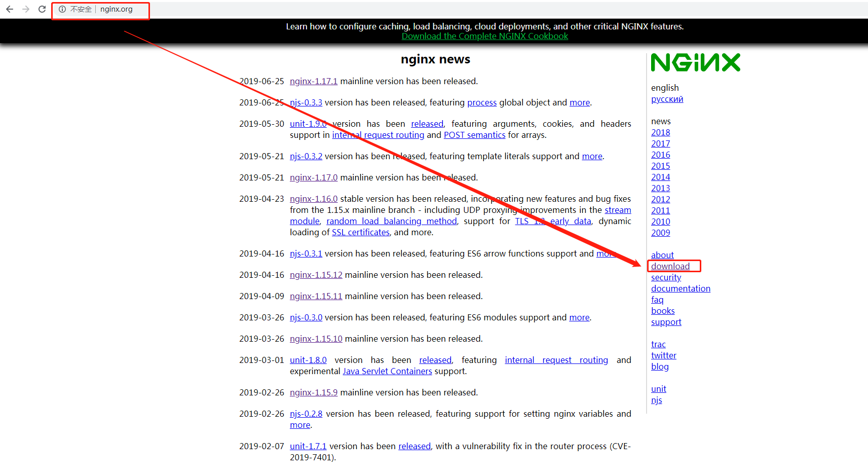This screenshot has width=868, height=475.
Task: Open 2010 news archive
Action: [x=660, y=222]
